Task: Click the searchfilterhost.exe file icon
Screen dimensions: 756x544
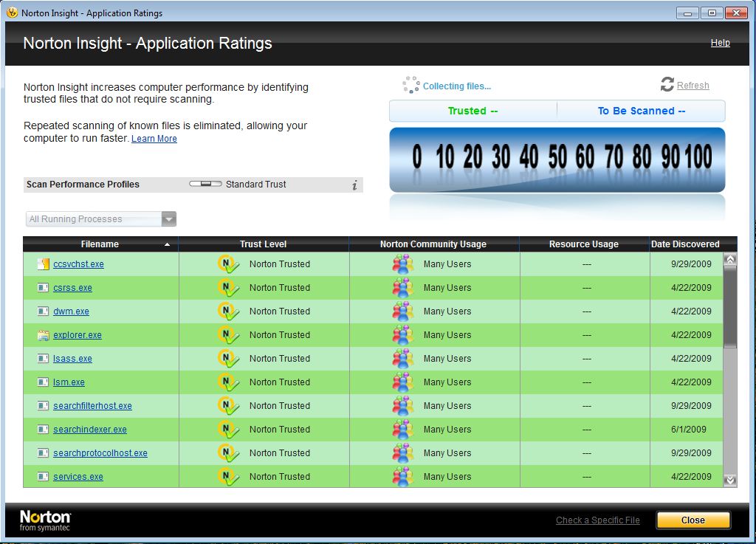Action: [44, 406]
